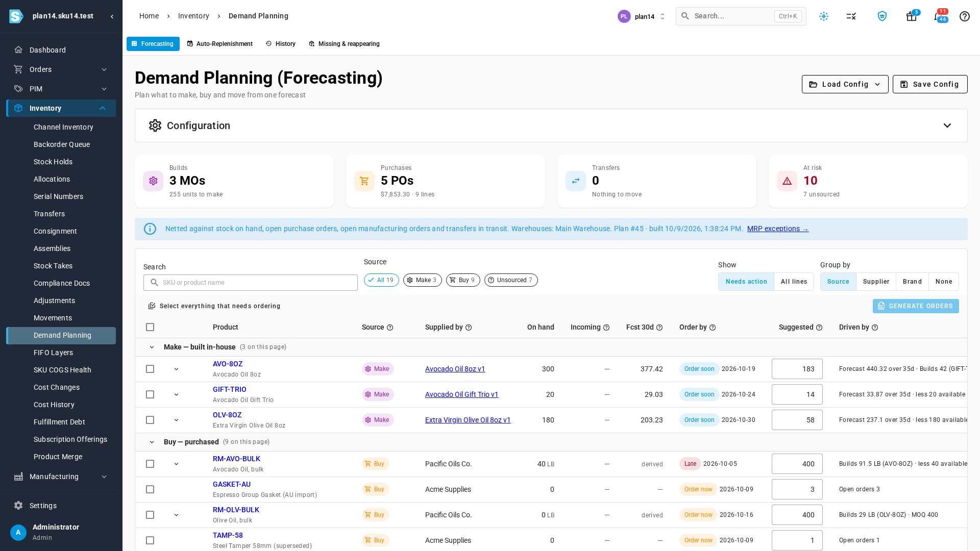Tick the select-all header checkbox

(150, 327)
